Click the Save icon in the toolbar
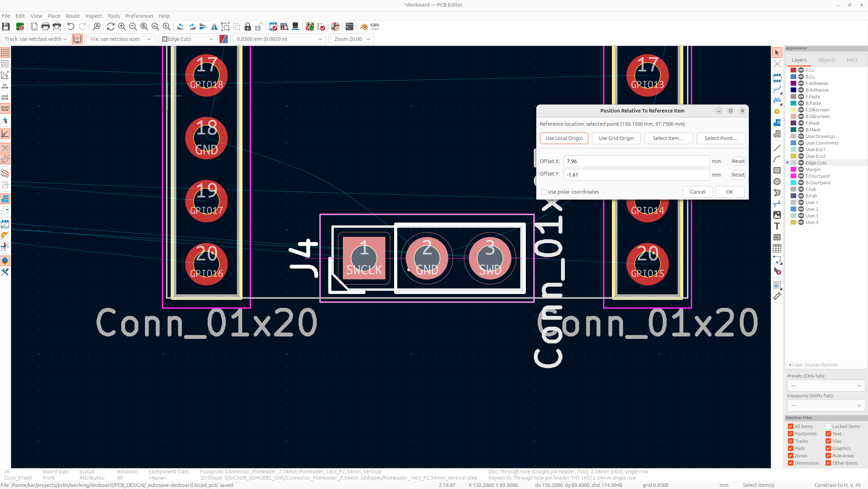Screen dimensions: 868x489 pyautogui.click(x=6, y=26)
